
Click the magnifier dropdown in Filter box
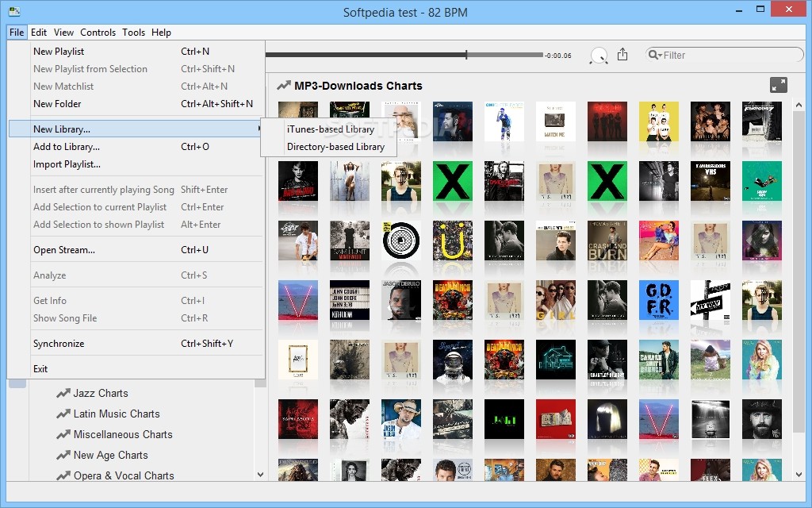tap(655, 55)
